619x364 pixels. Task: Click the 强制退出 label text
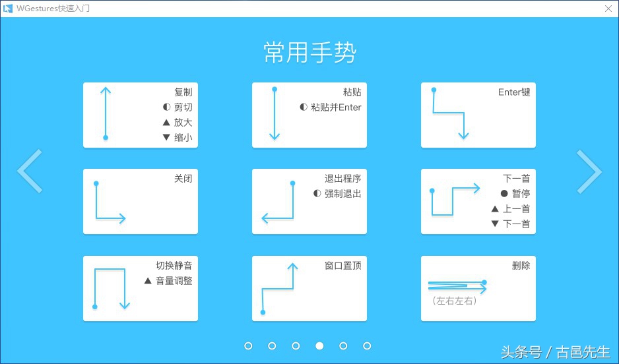tap(342, 193)
